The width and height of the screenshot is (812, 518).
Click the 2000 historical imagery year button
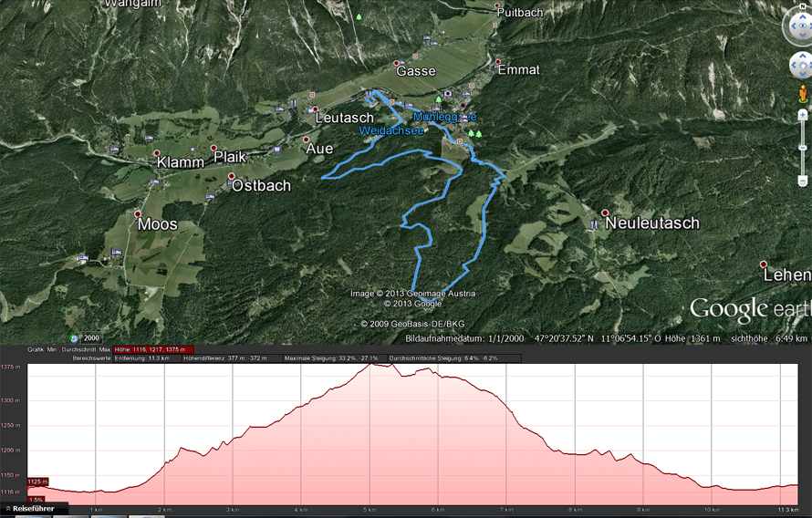pyautogui.click(x=91, y=338)
